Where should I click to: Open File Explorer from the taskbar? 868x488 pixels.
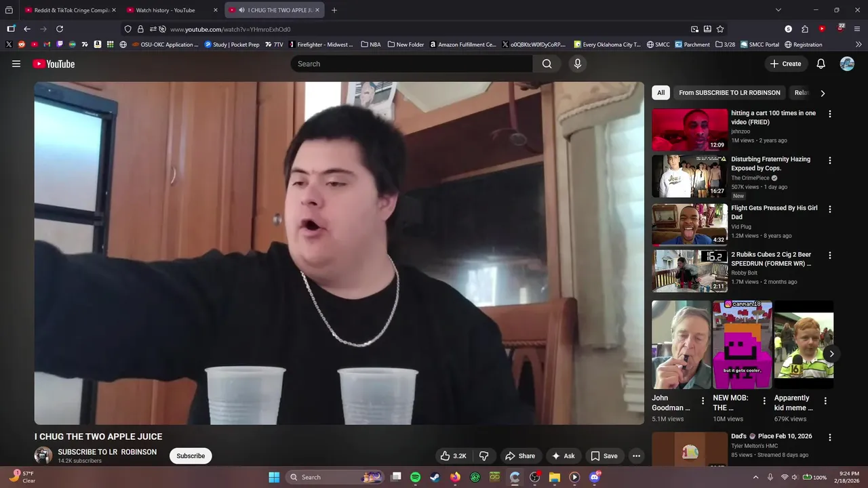pos(554,477)
